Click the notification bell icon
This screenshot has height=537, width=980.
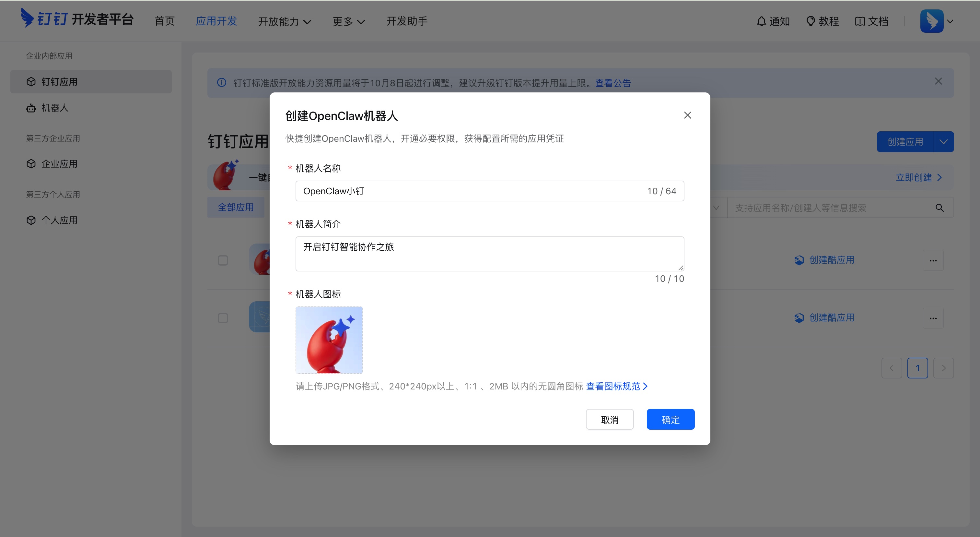(761, 21)
